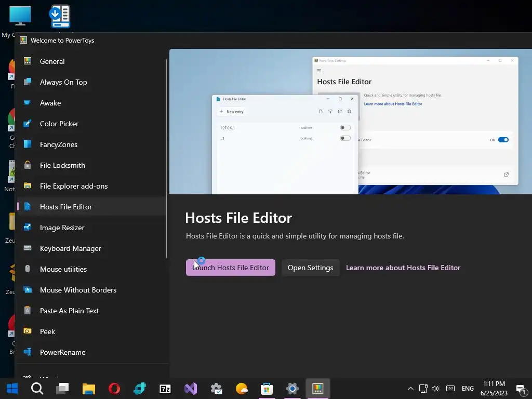Image resolution: width=532 pixels, height=399 pixels.
Task: Open the Windows Start menu
Action: [x=12, y=389]
